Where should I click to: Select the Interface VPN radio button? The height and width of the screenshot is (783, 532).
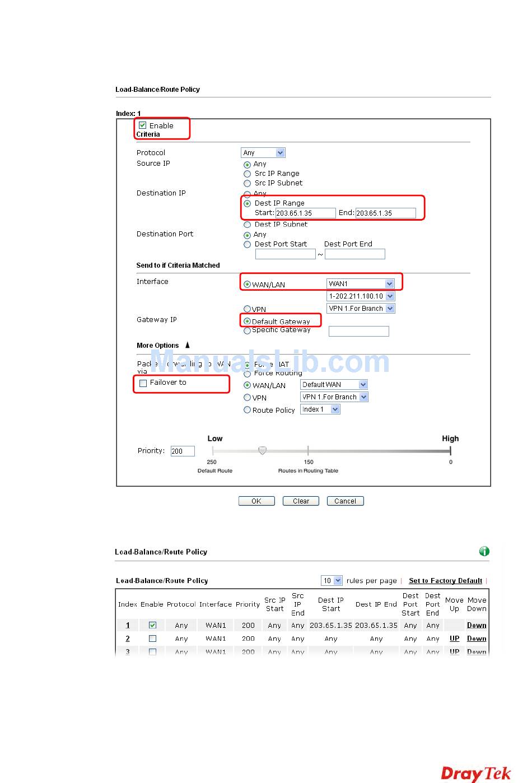[x=247, y=309]
